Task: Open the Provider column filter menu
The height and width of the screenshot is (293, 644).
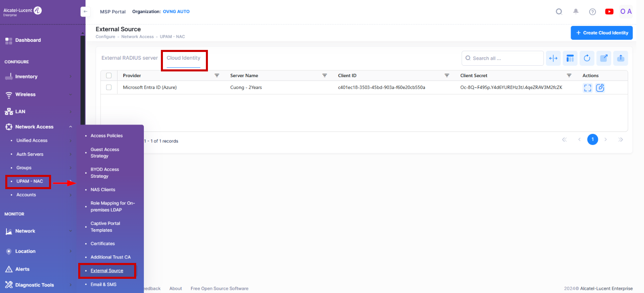Action: [x=217, y=75]
